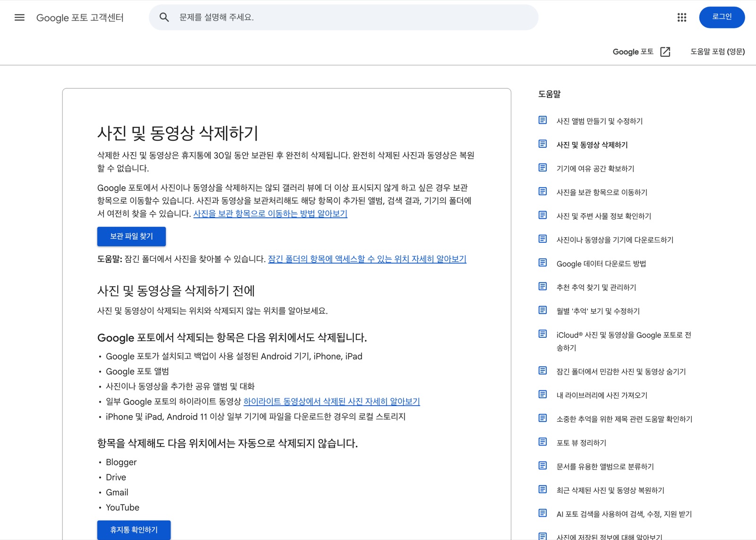
Task: Click the article icon for Google 데이터 다운로드 방법
Action: [543, 263]
